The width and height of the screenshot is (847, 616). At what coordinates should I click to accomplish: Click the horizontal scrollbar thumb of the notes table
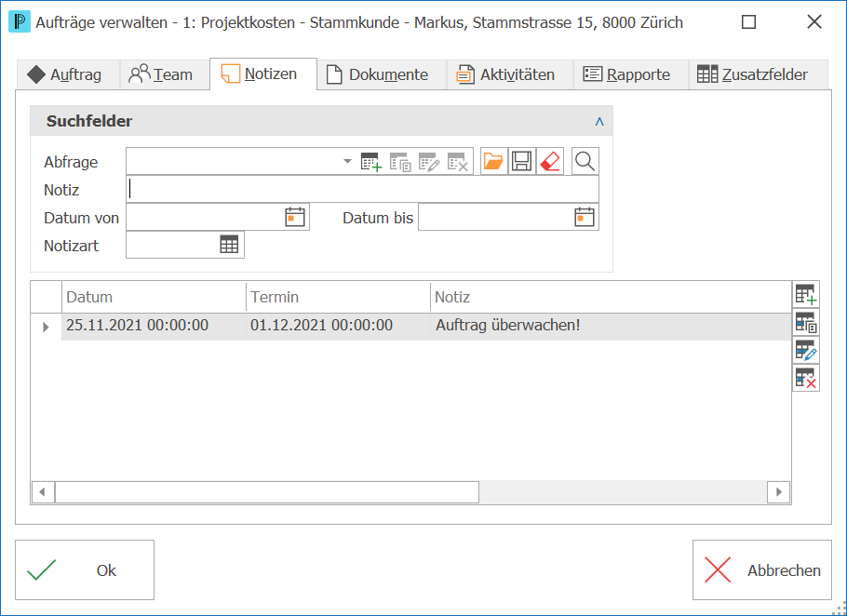tap(267, 492)
